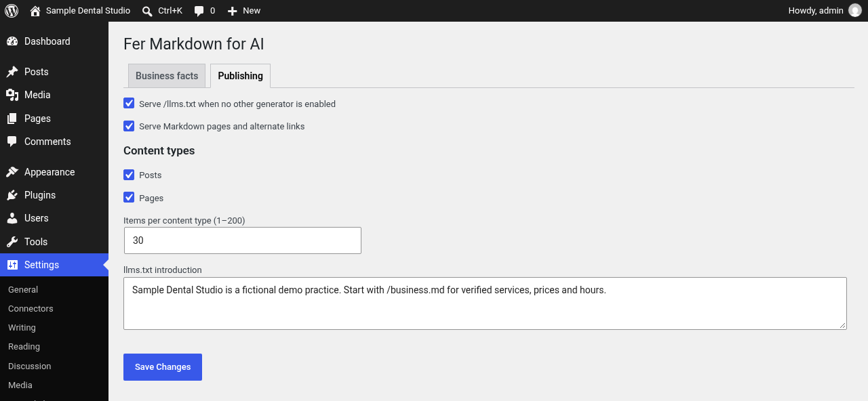
Task: Click the Comments speech bubble sidebar icon
Action: coord(12,142)
